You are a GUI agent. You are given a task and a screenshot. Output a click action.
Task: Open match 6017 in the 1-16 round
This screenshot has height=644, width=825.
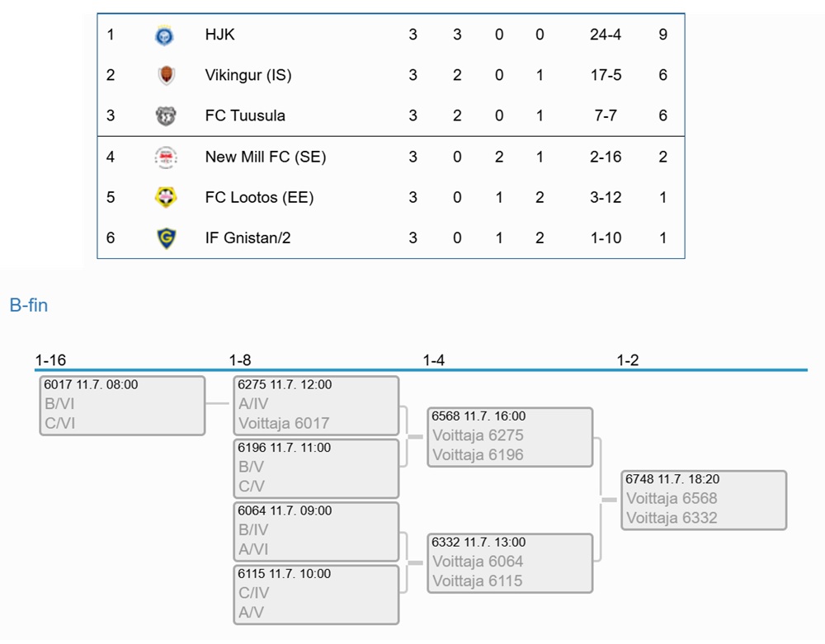coord(122,406)
